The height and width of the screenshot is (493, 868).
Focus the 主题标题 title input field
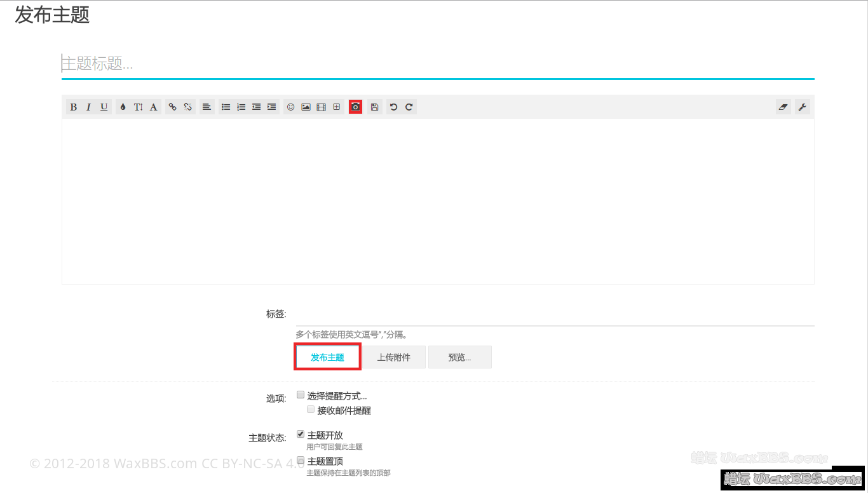point(437,64)
